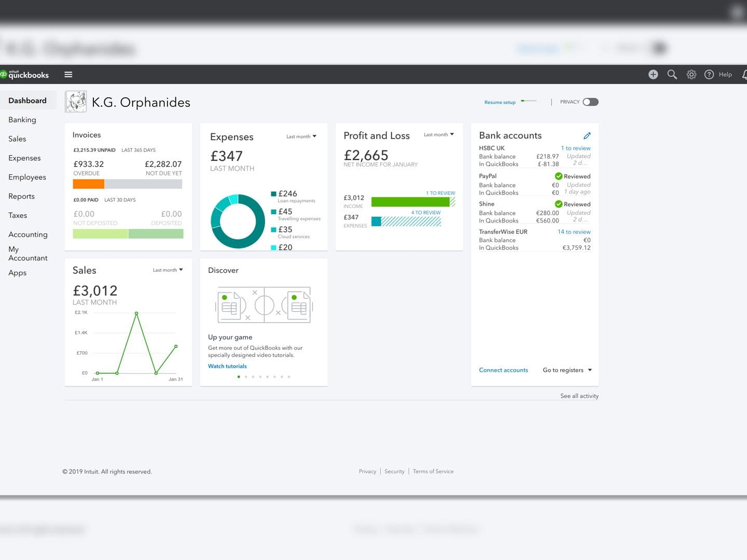
Task: Open Expenses sidebar item
Action: point(24,158)
